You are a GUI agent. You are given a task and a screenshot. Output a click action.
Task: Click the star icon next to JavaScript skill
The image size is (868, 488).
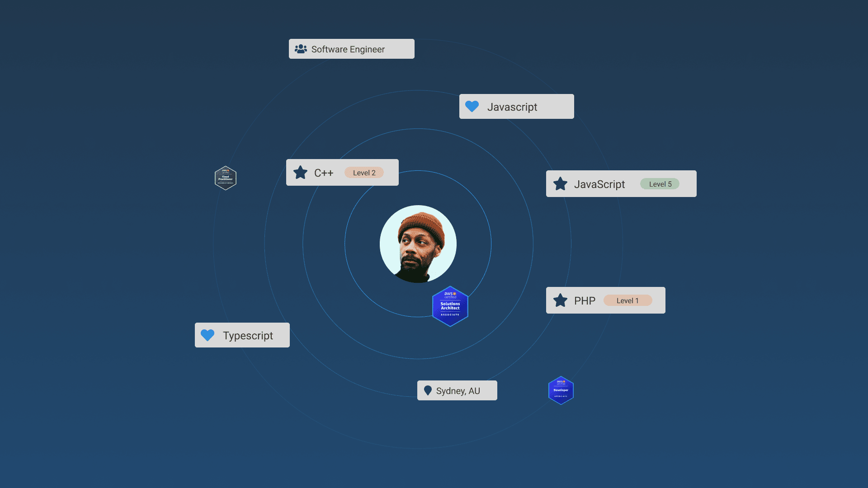click(560, 184)
